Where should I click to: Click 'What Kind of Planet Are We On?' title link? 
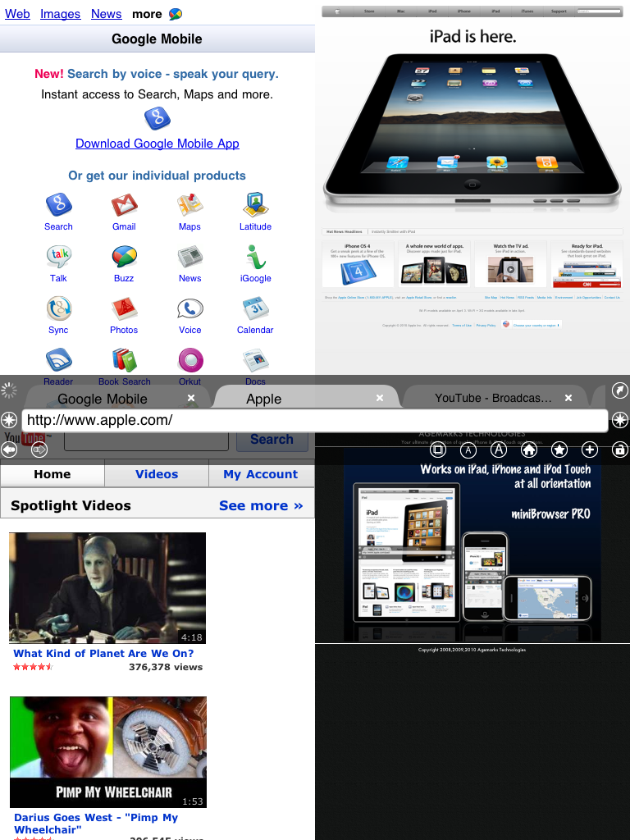pos(103,654)
